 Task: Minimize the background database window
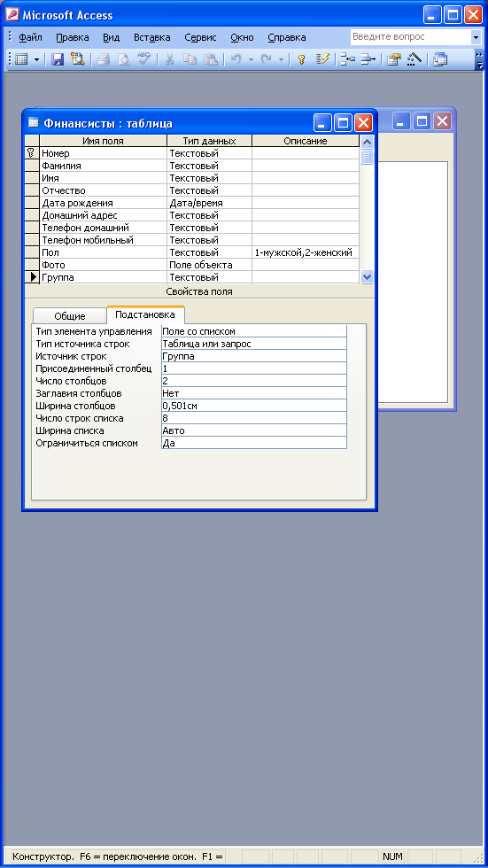(x=402, y=120)
